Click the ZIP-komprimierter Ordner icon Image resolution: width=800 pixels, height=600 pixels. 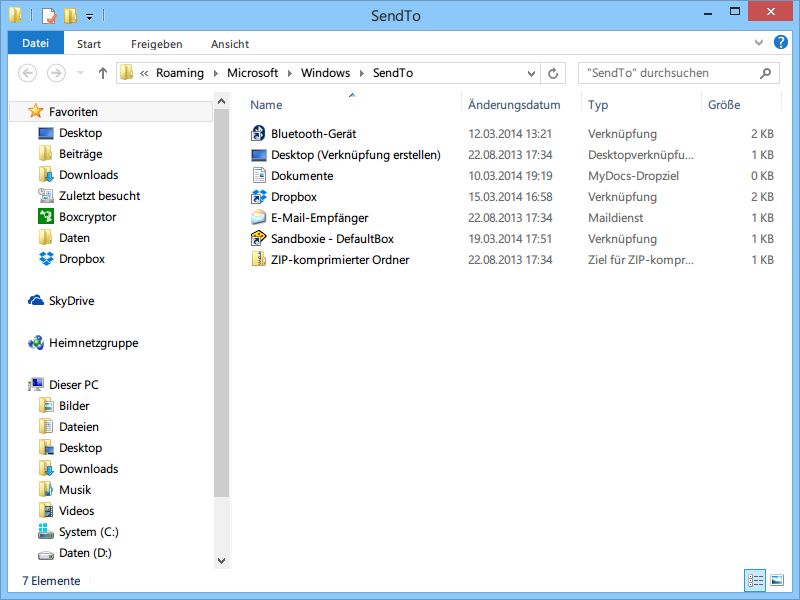pyautogui.click(x=259, y=259)
